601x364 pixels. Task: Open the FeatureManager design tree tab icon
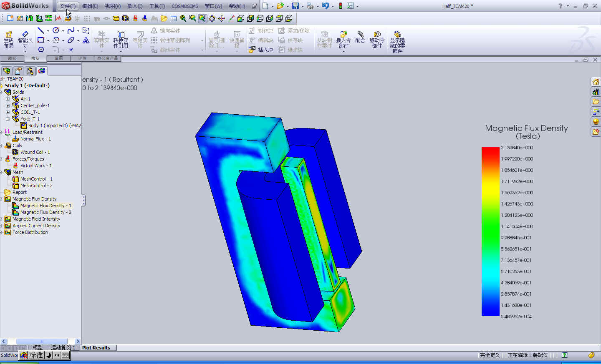point(7,71)
